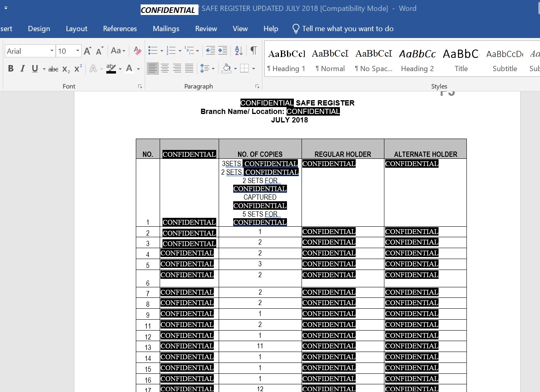The width and height of the screenshot is (540, 392).
Task: Apply the Subtitle style
Action: tap(505, 61)
